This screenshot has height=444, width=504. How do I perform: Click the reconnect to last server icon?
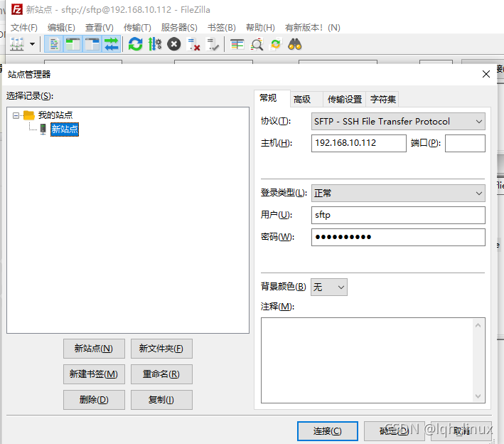pyautogui.click(x=213, y=44)
